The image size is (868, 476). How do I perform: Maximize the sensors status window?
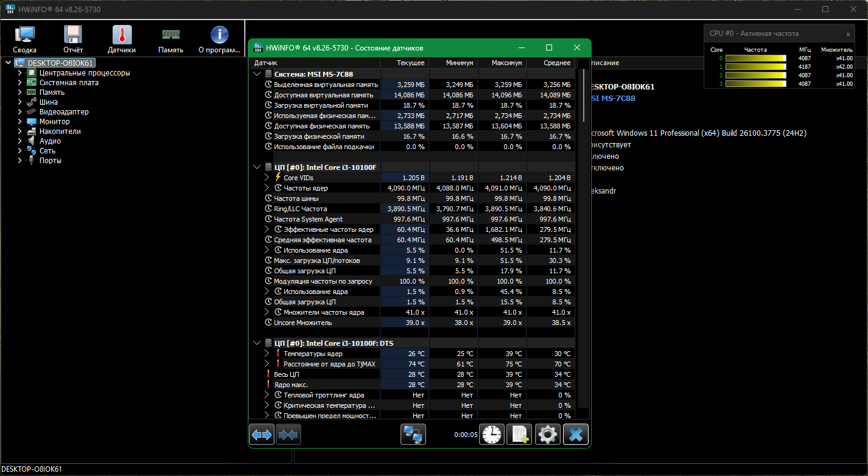click(x=549, y=47)
